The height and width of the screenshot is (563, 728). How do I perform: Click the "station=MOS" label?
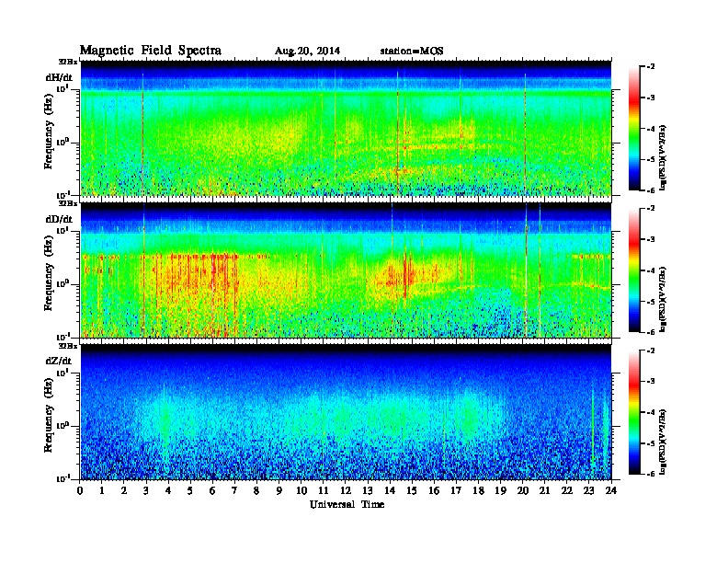click(x=412, y=52)
